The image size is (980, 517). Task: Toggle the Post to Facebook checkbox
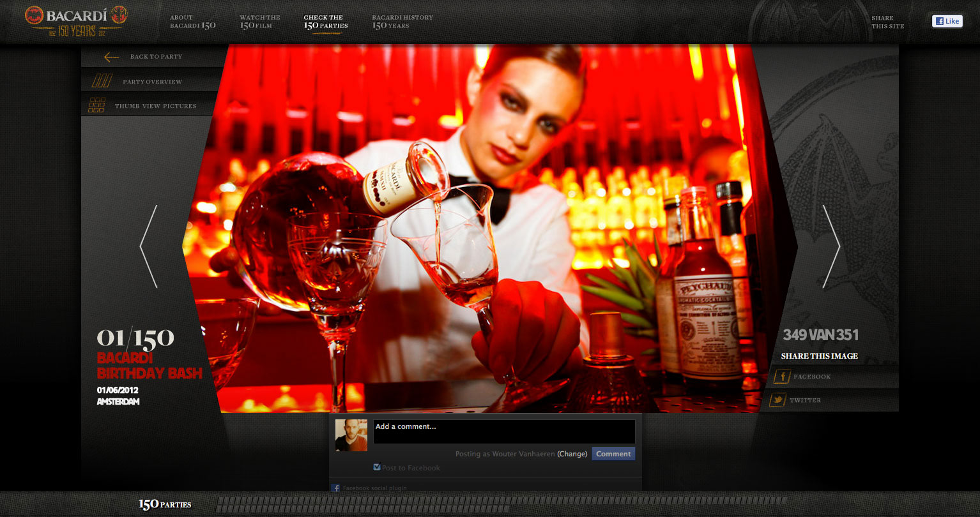[377, 467]
